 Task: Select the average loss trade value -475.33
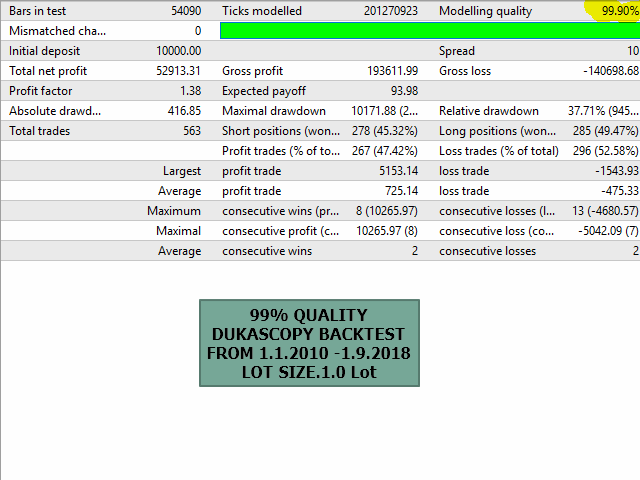click(620, 191)
